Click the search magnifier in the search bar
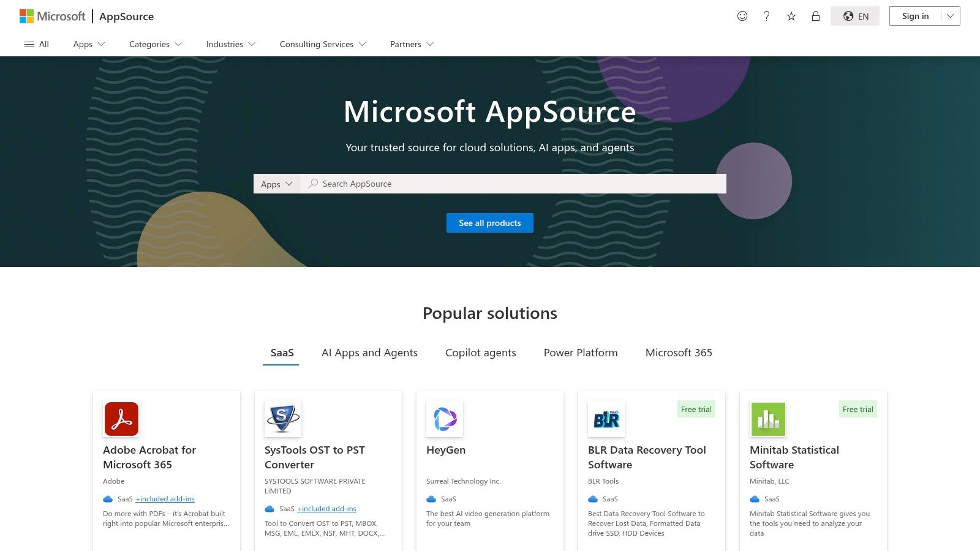This screenshot has width=980, height=551. [x=312, y=184]
